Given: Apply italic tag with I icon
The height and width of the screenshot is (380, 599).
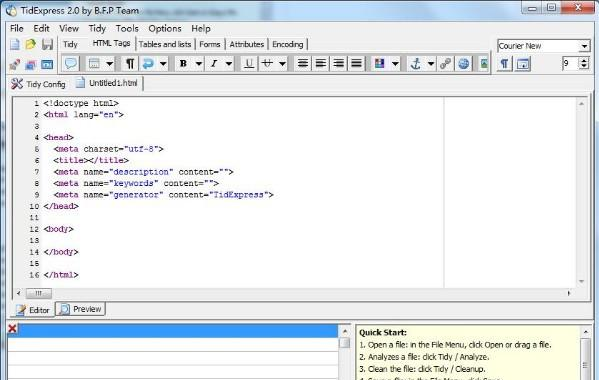Looking at the screenshot, I should [x=214, y=63].
